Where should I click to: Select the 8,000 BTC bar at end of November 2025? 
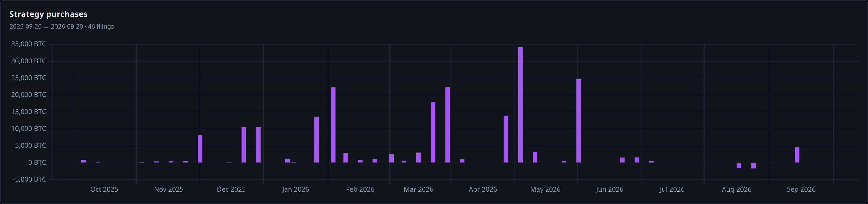(x=200, y=149)
